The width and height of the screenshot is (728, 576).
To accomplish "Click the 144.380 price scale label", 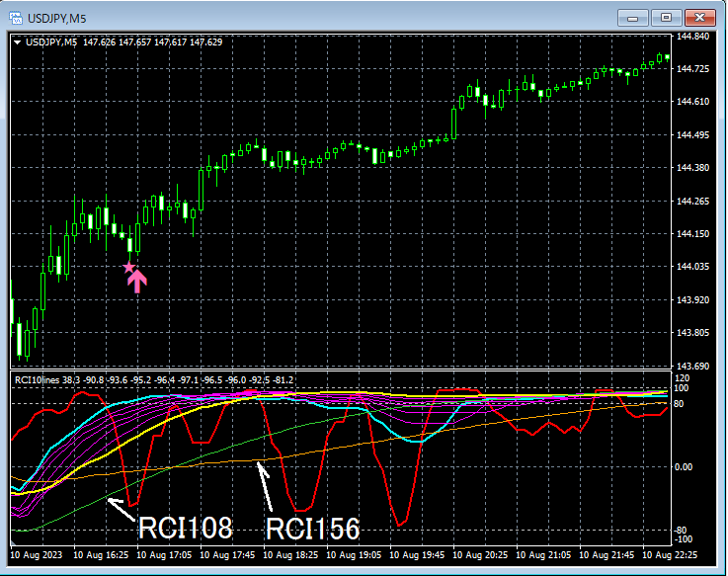I will [x=693, y=167].
